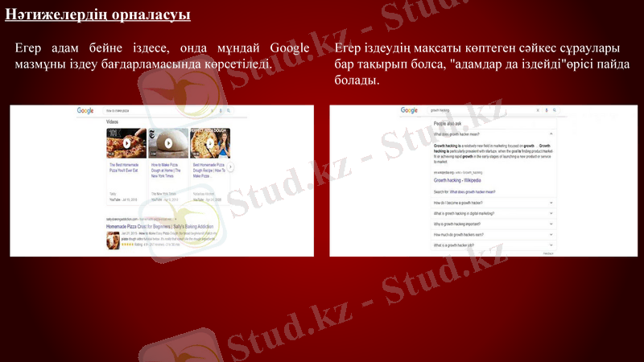The width and height of the screenshot is (644, 362).
Task: Click the microphone icon in the pizza search bar
Action: (x=221, y=111)
